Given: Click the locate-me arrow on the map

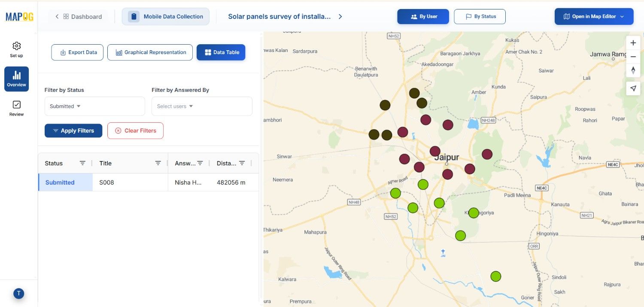Looking at the screenshot, I should tap(633, 88).
